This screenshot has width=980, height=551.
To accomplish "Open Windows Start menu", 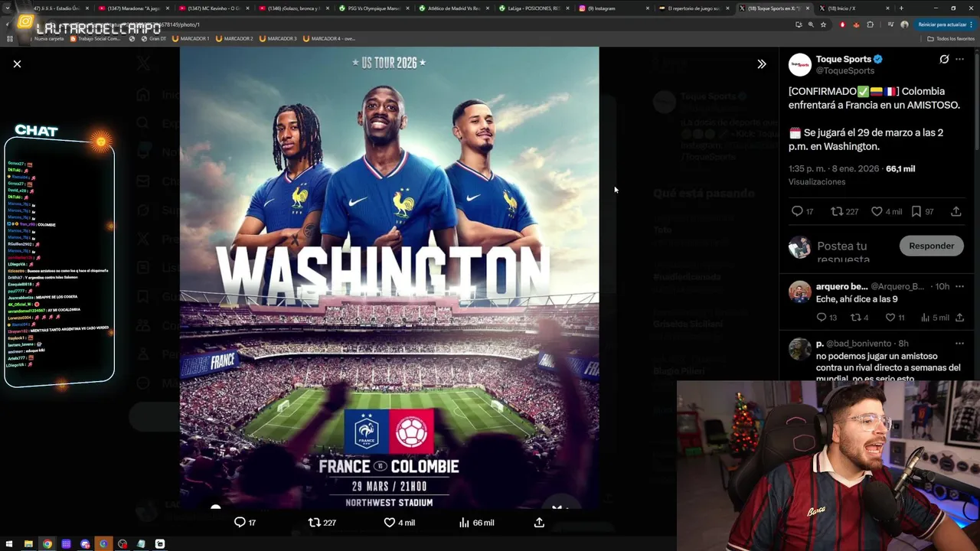I will pos(10,544).
